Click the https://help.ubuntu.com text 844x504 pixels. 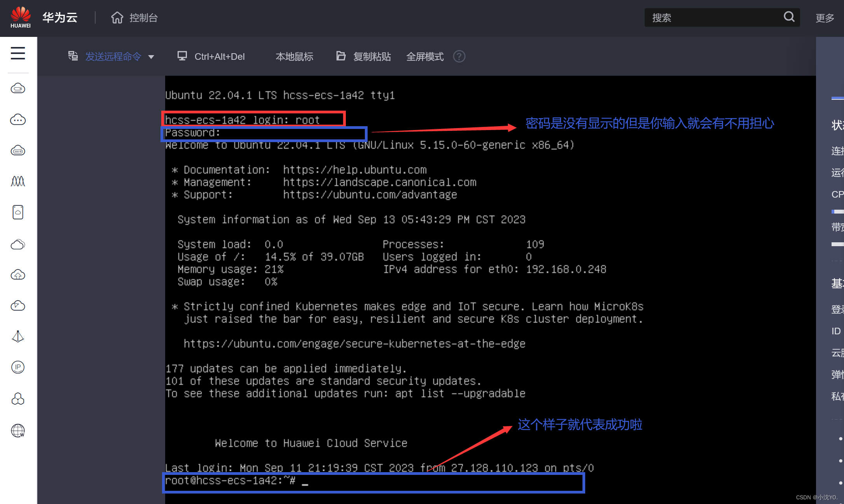tap(355, 170)
